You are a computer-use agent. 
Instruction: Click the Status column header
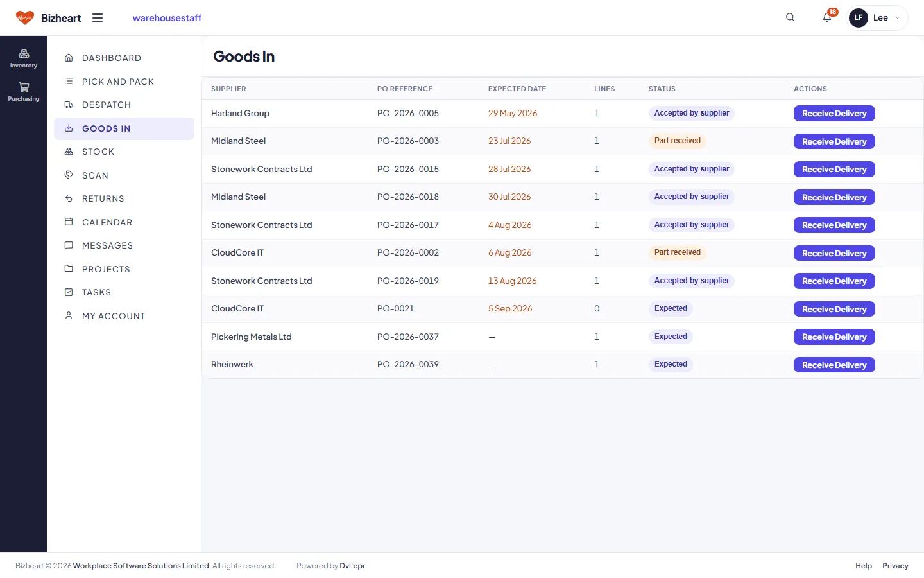tap(662, 89)
